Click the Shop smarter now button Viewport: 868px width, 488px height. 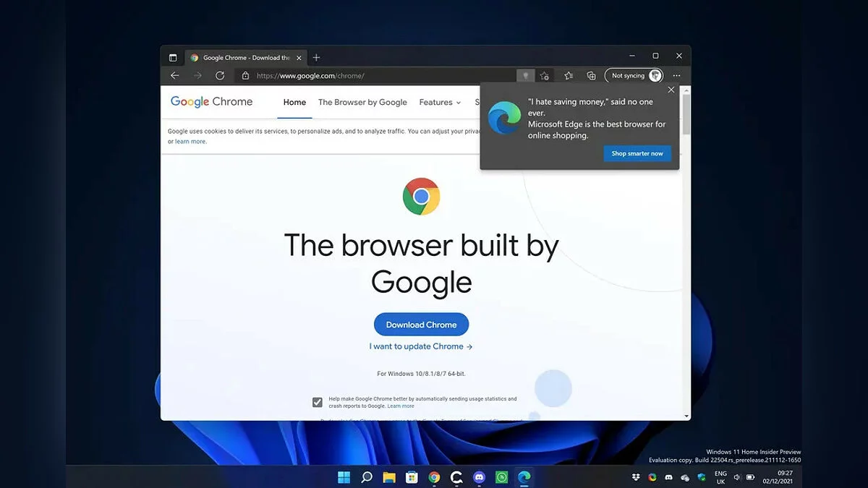pos(637,153)
